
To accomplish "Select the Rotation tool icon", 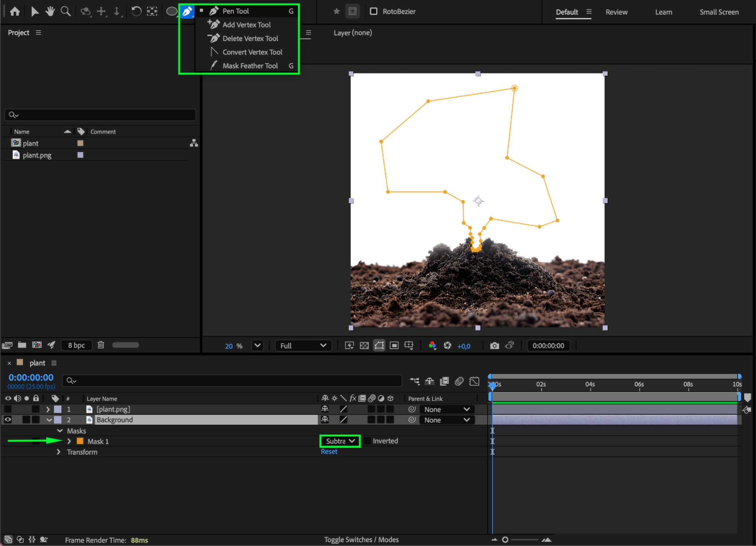I will click(136, 11).
